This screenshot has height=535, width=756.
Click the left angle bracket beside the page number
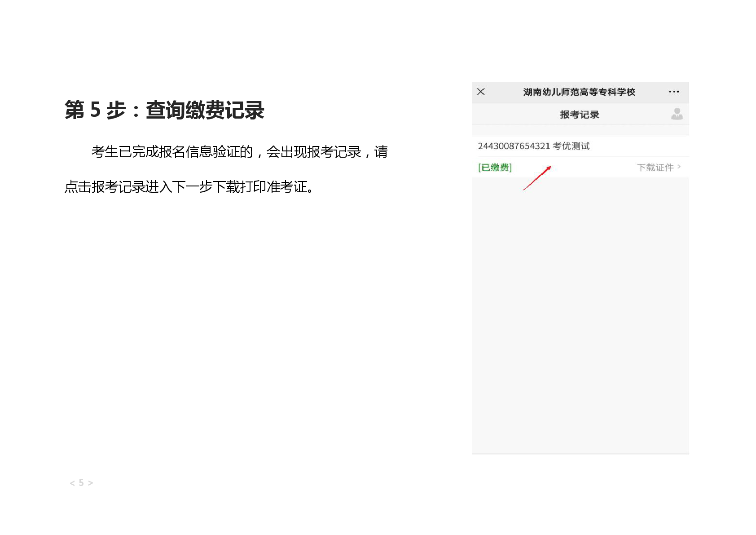point(72,483)
